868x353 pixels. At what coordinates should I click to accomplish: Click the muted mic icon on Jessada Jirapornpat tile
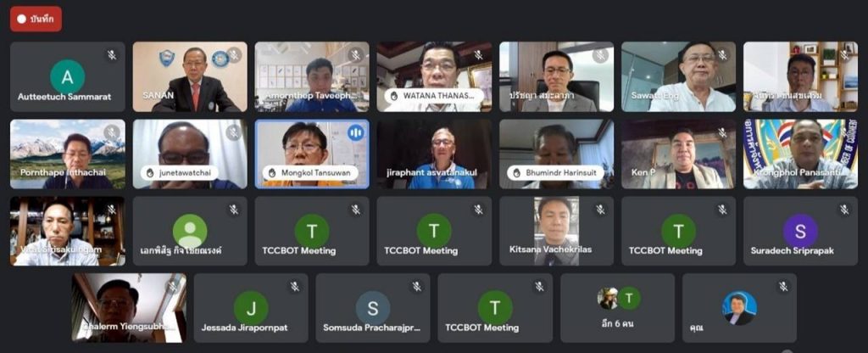click(x=295, y=287)
